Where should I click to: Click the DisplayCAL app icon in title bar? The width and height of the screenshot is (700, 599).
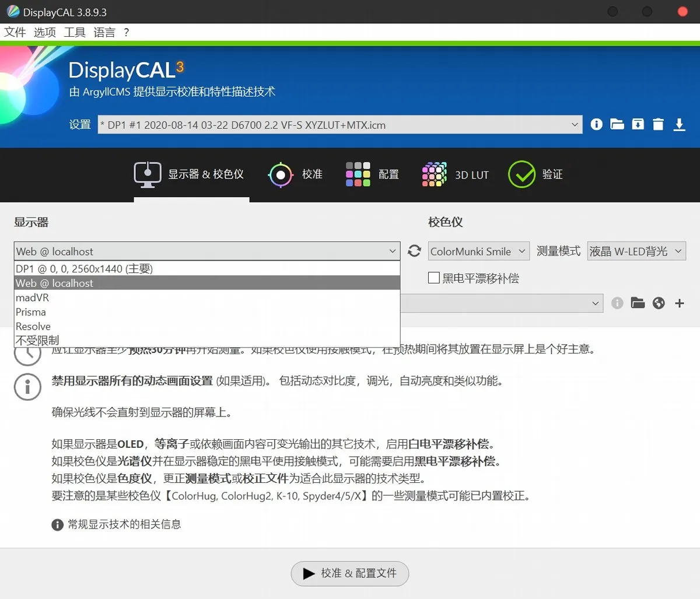point(13,12)
